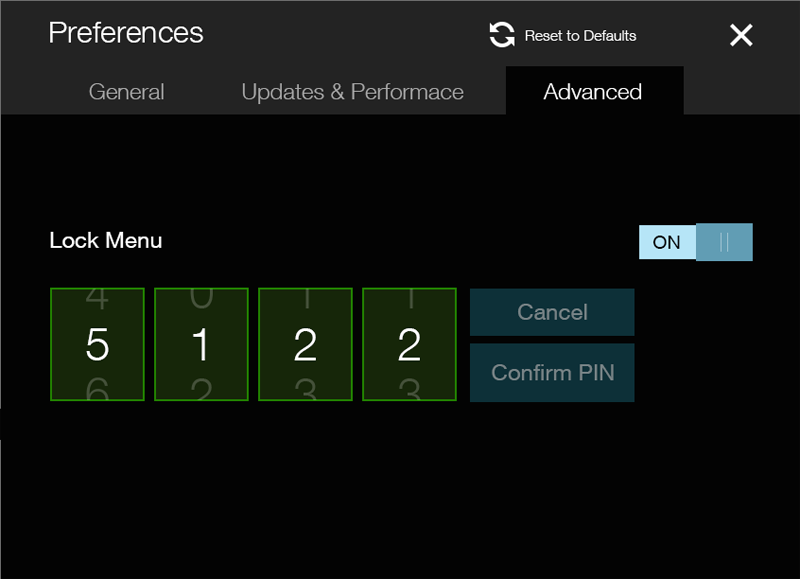Pick the 0 above the second PIN digit
Screen dimensions: 800x579
(x=201, y=298)
